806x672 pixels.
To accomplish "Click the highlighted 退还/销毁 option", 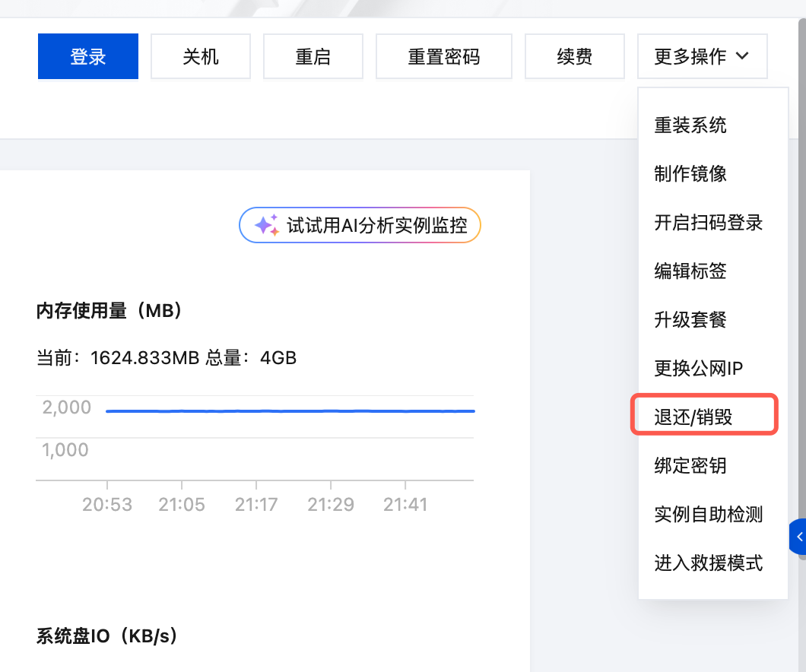I will coord(693,416).
